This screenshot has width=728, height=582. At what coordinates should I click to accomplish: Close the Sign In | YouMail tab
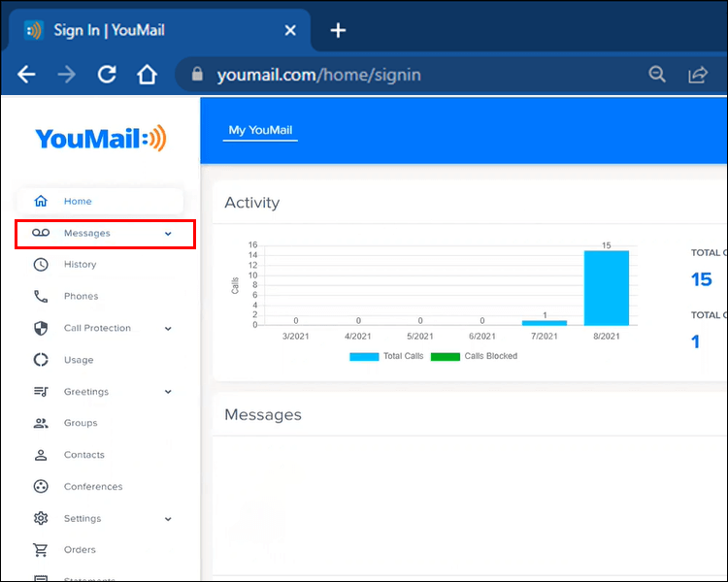pyautogui.click(x=290, y=30)
